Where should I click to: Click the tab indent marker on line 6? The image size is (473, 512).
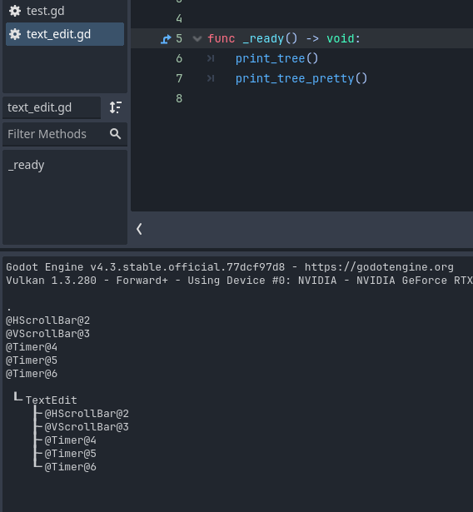point(211,59)
